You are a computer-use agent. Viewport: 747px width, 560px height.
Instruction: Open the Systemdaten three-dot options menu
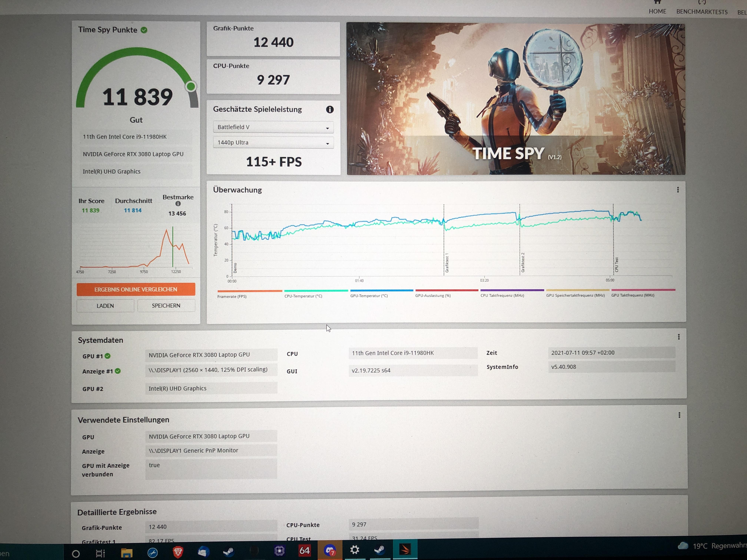point(678,337)
